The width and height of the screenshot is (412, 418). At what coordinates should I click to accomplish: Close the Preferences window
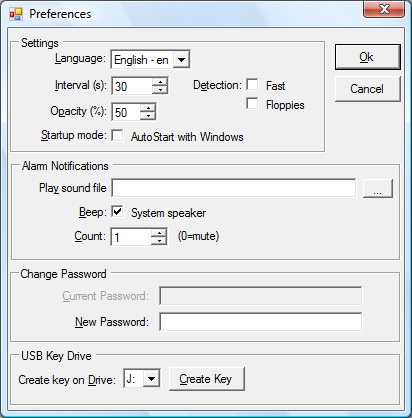point(384,9)
